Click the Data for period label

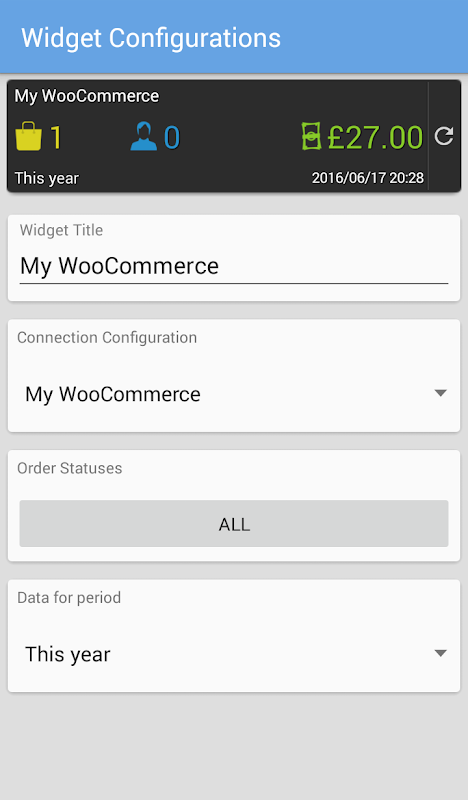69,597
